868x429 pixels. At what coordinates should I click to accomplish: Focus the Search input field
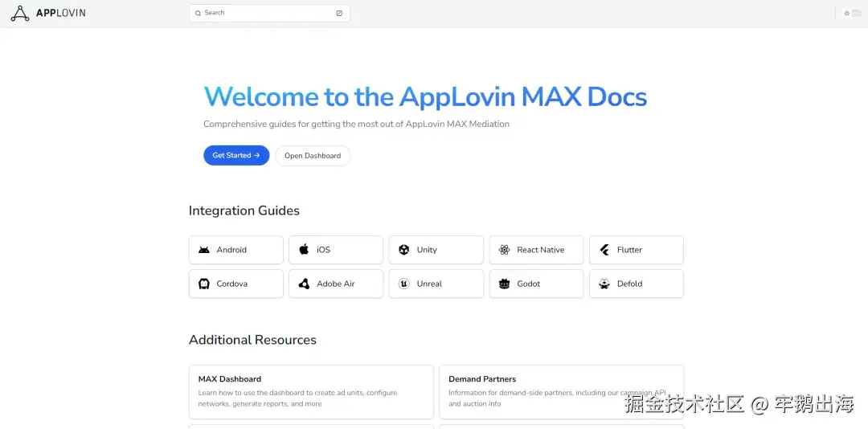[269, 13]
